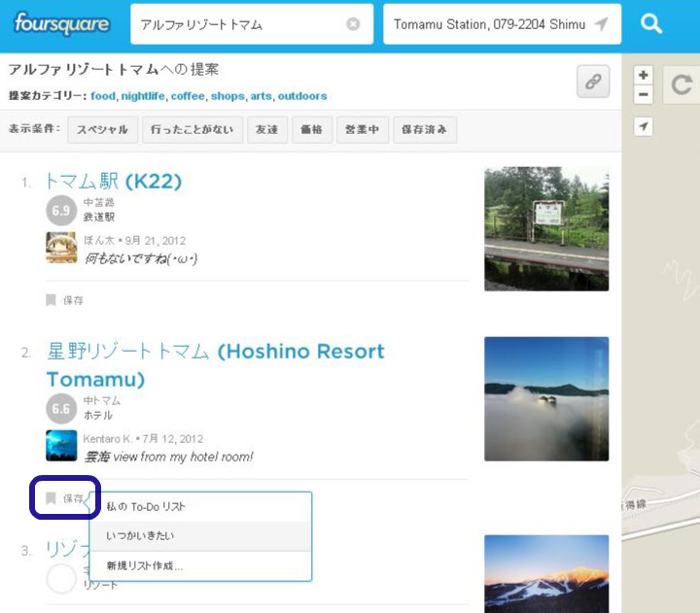Click the foursquare logo
This screenshot has height=613, width=700.
[61, 24]
